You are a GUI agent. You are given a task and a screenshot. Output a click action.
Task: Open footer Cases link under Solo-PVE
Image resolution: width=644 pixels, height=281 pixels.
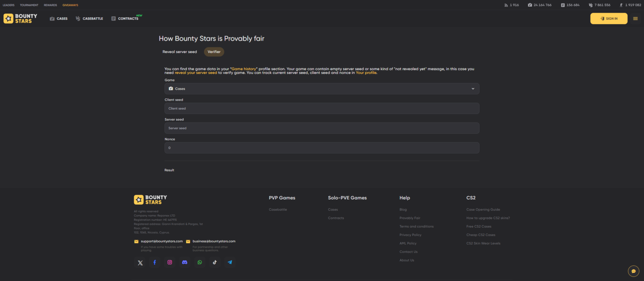[x=333, y=209]
